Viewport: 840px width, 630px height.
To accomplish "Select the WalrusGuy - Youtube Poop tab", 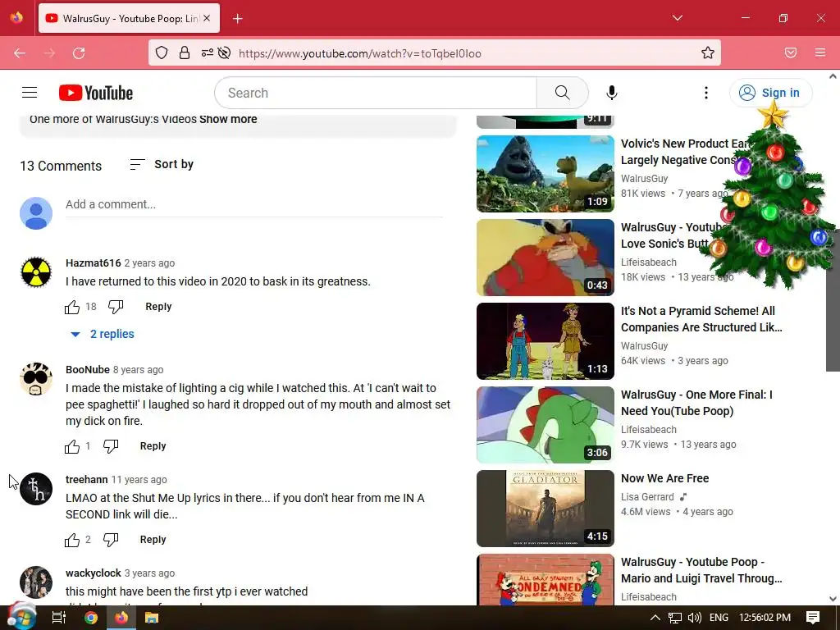I will click(129, 19).
